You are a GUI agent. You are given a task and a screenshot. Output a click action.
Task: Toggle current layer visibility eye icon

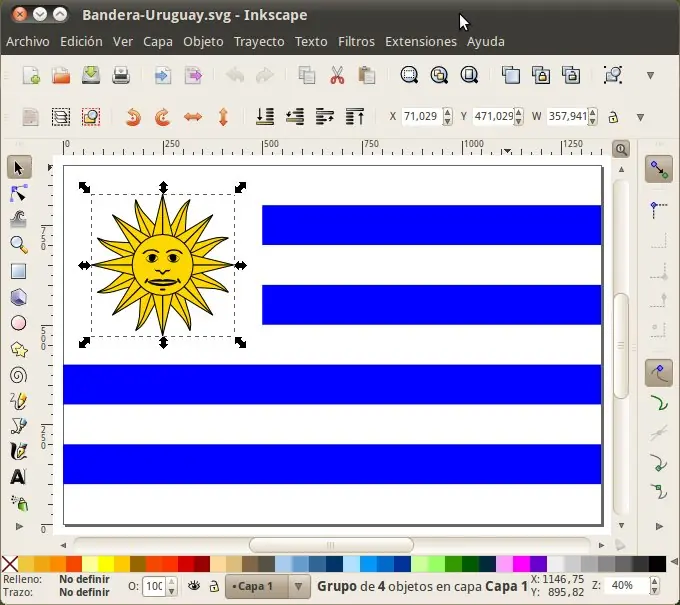tap(195, 586)
